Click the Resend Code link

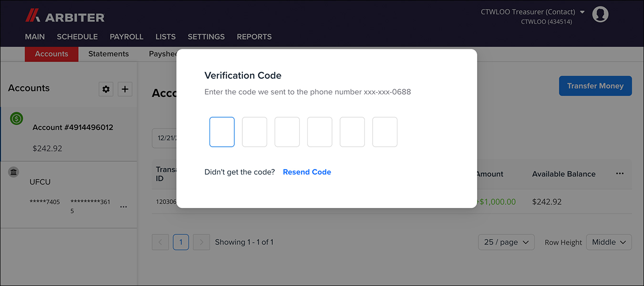pos(307,172)
